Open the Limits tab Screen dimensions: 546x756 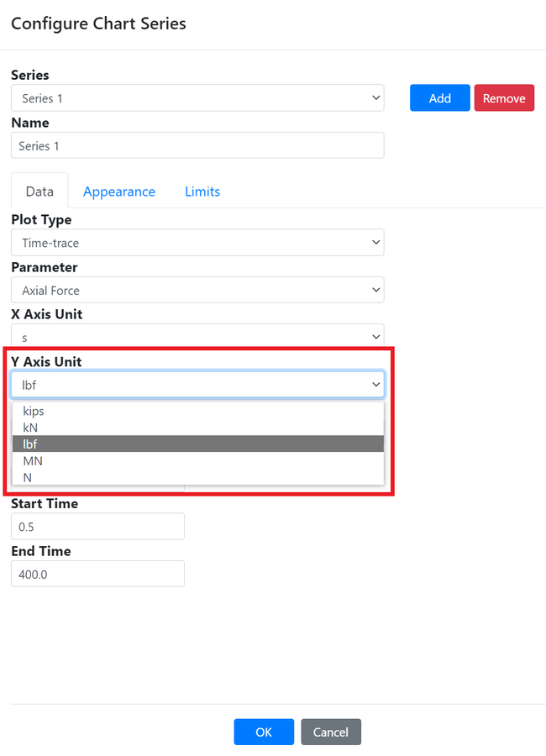pos(202,192)
